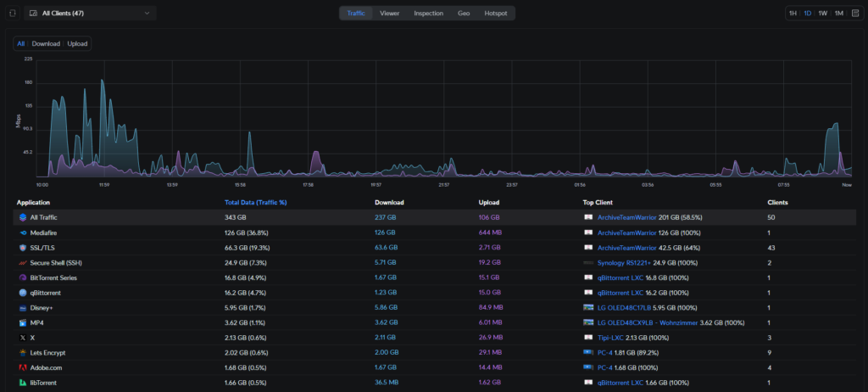This screenshot has width=868, height=392.
Task: Sort by the Top Client column header
Action: click(598, 203)
